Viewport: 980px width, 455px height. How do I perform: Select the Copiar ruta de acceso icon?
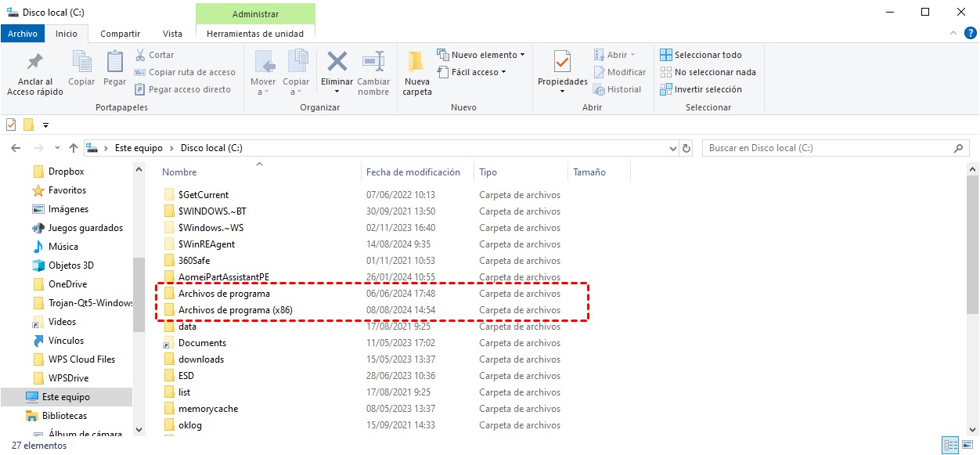click(x=142, y=70)
